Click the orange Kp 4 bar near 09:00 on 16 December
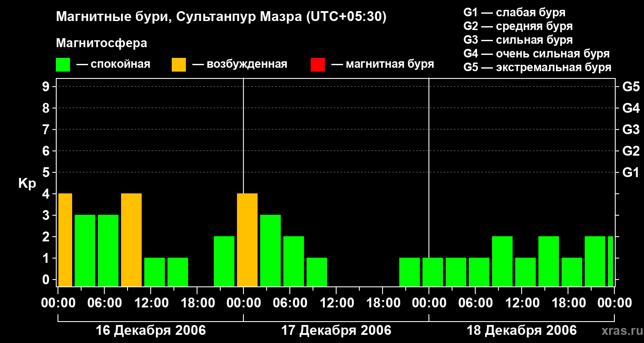This screenshot has width=644, height=343. (131, 240)
